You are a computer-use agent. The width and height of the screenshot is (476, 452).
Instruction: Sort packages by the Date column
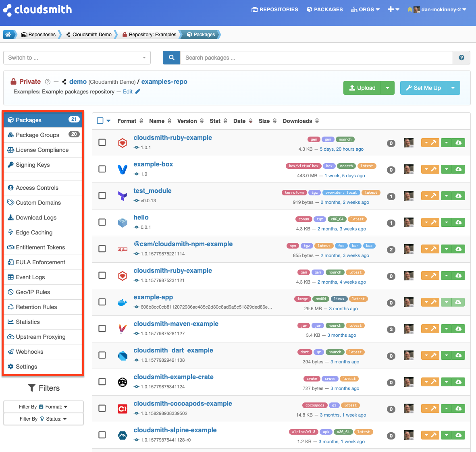(x=243, y=121)
